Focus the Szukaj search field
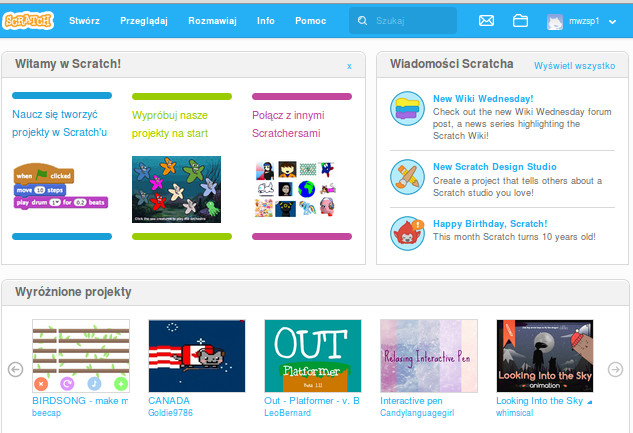This screenshot has width=633, height=433. (x=403, y=21)
